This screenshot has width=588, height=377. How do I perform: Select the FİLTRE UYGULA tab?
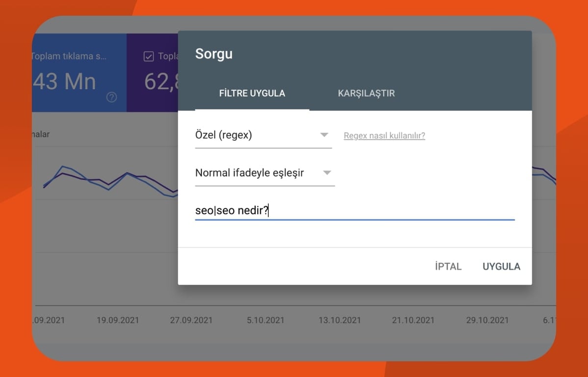coord(252,93)
